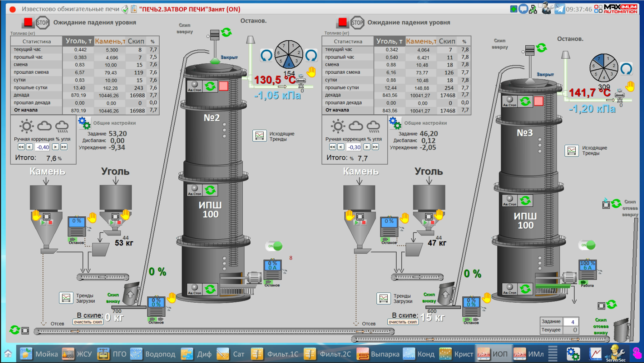Click 'очистить скип' button under kiln №2
644x363 pixels.
tap(88, 322)
